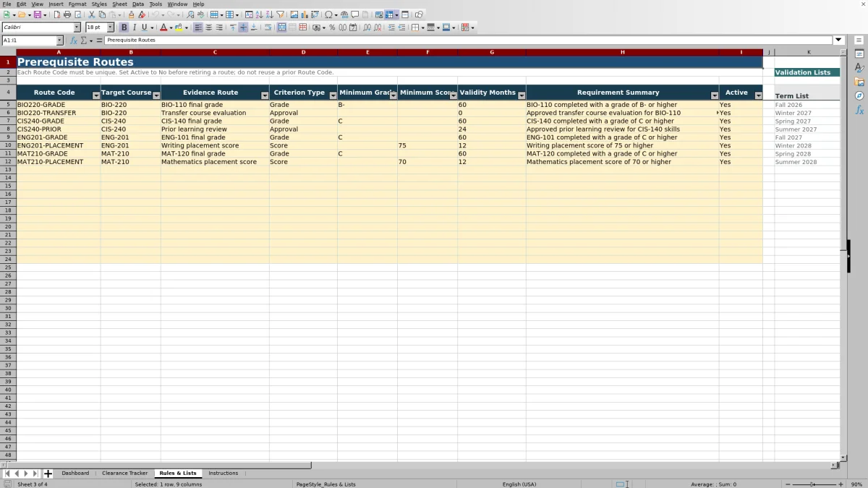Open the Data menu
Screen dimensions: 868x488
(x=137, y=4)
